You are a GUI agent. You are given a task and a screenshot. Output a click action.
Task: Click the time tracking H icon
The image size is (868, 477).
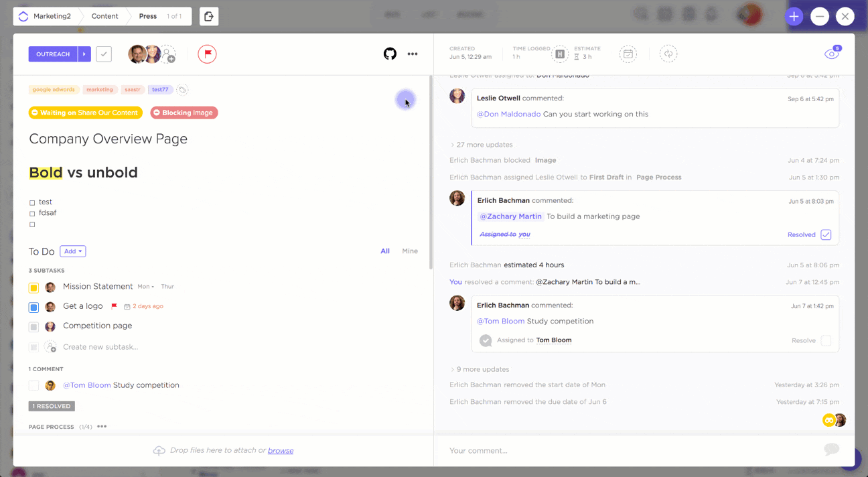pos(560,54)
